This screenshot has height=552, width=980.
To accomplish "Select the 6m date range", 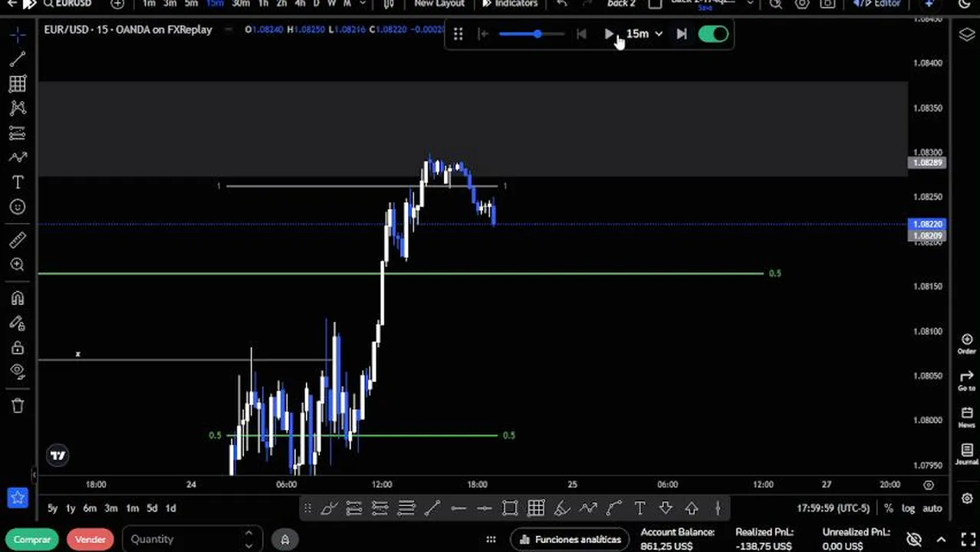I will [x=90, y=508].
